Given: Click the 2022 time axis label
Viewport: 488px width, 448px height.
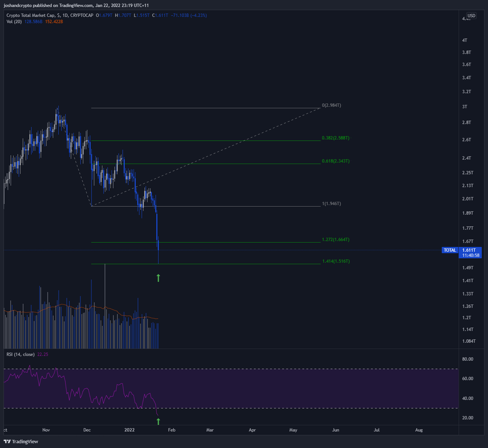Looking at the screenshot, I should tap(129, 430).
